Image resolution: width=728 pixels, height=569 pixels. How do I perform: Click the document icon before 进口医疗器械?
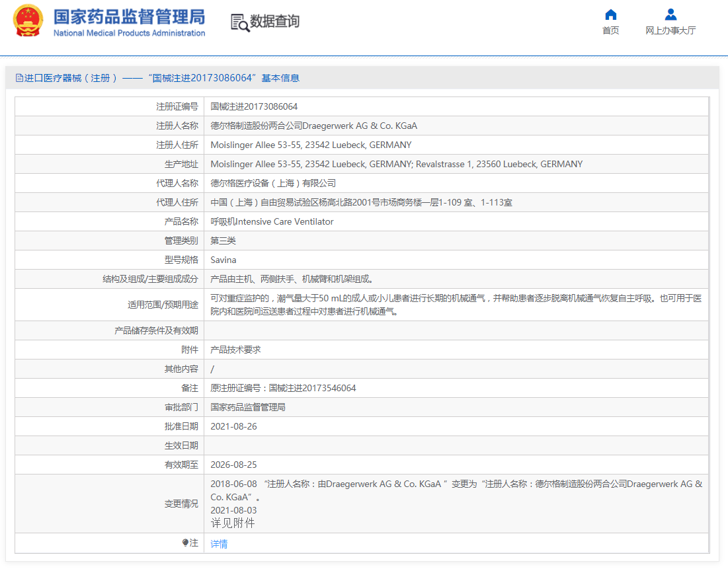pyautogui.click(x=19, y=78)
